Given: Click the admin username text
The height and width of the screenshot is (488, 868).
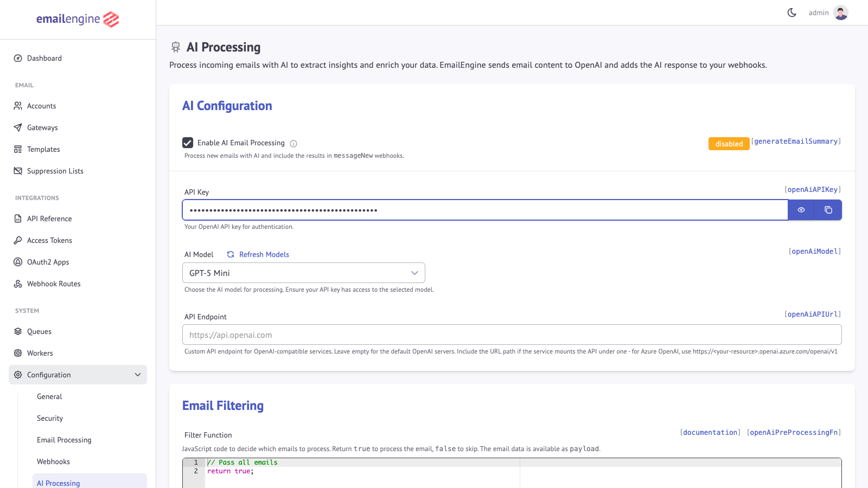Looking at the screenshot, I should click(819, 12).
